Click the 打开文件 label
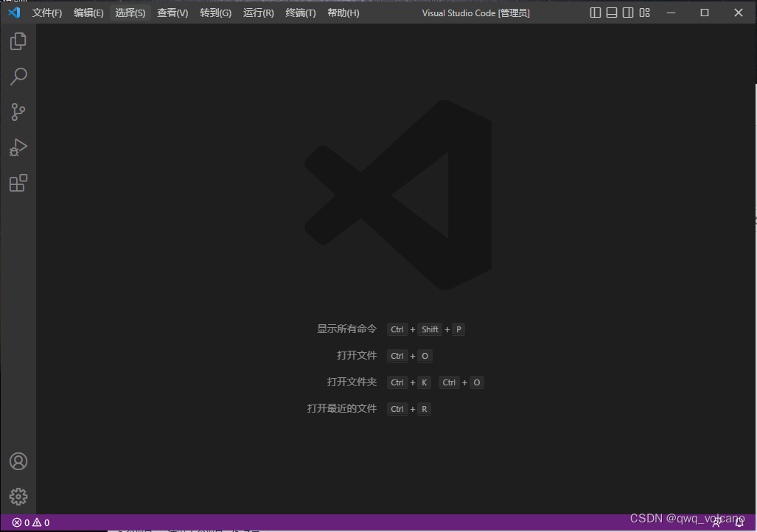The width and height of the screenshot is (757, 532). tap(357, 356)
